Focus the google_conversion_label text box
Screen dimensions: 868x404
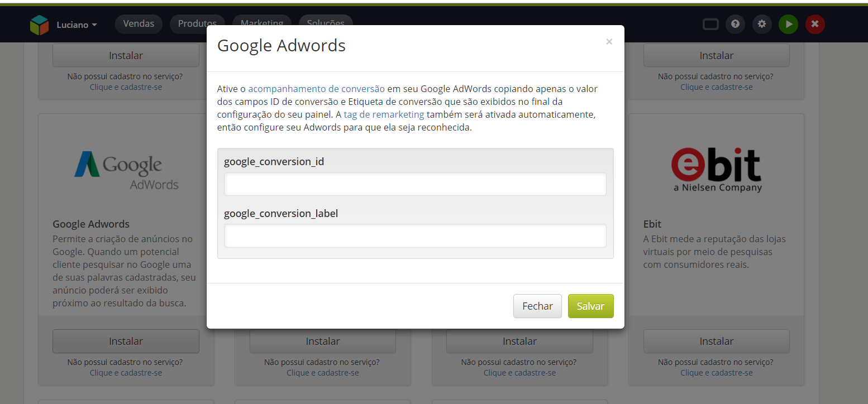[415, 236]
